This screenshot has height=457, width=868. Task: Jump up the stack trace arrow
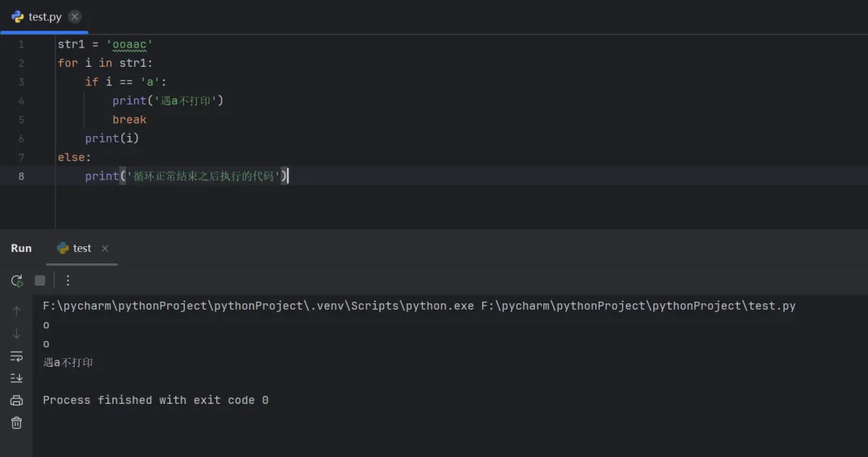[17, 311]
